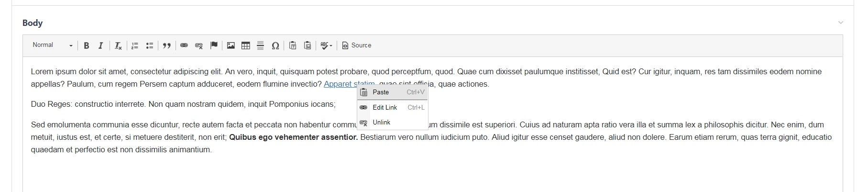
Task: Toggle block quote formatting
Action: (x=166, y=45)
